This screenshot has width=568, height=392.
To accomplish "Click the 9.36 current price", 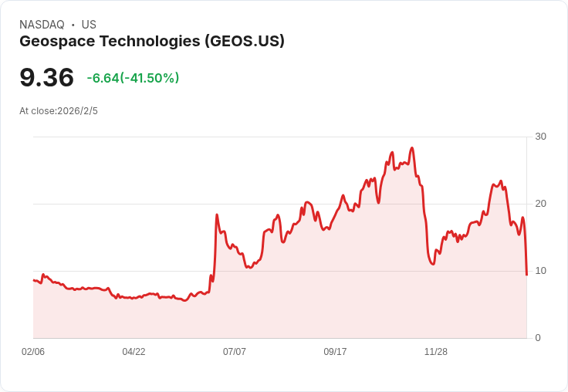I will 47,77.
